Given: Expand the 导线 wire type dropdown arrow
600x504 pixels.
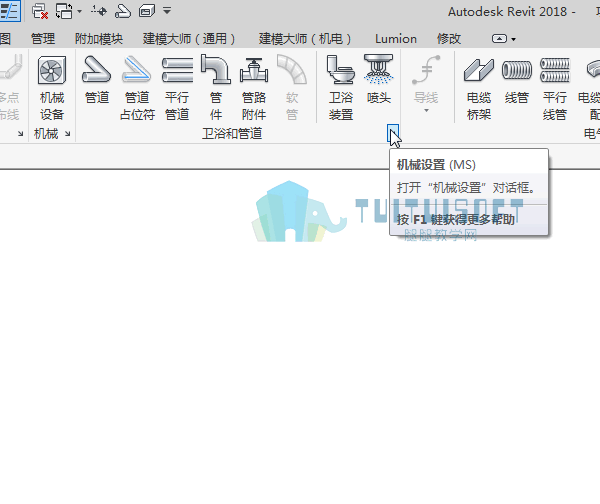Looking at the screenshot, I should point(426,111).
